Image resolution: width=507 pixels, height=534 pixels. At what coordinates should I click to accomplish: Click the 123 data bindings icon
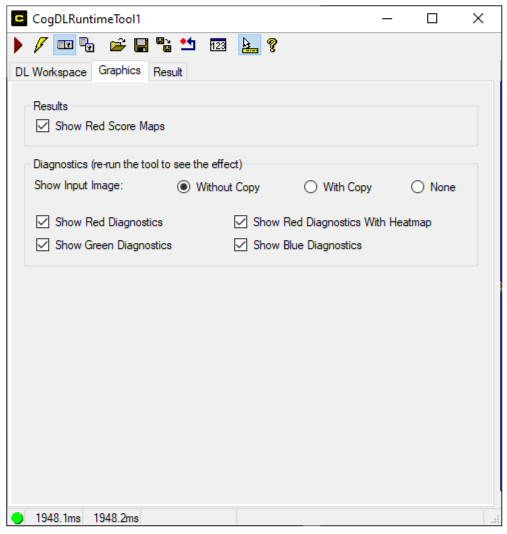218,45
